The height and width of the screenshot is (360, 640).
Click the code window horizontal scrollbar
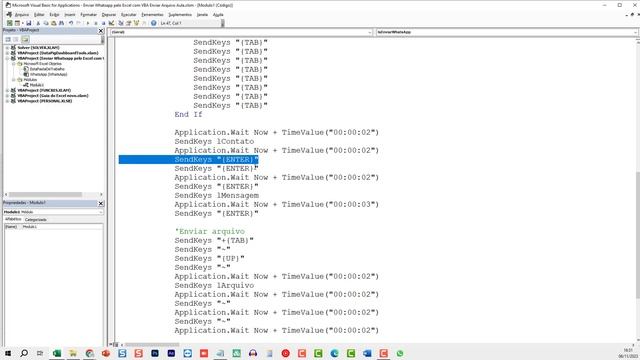click(x=152, y=345)
